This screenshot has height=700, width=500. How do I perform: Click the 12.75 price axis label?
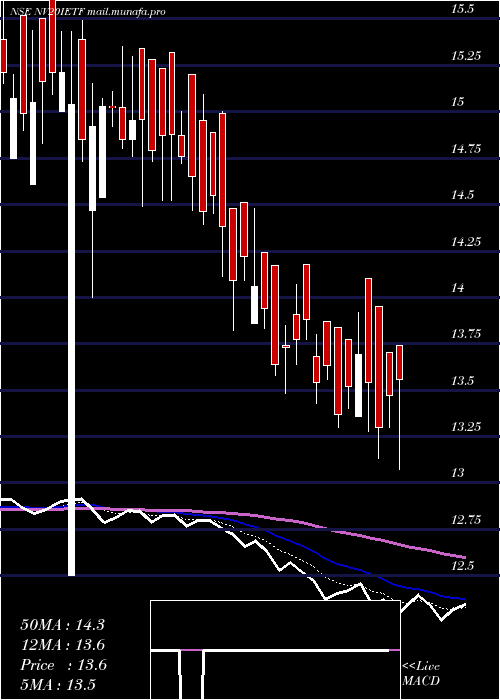point(467,520)
